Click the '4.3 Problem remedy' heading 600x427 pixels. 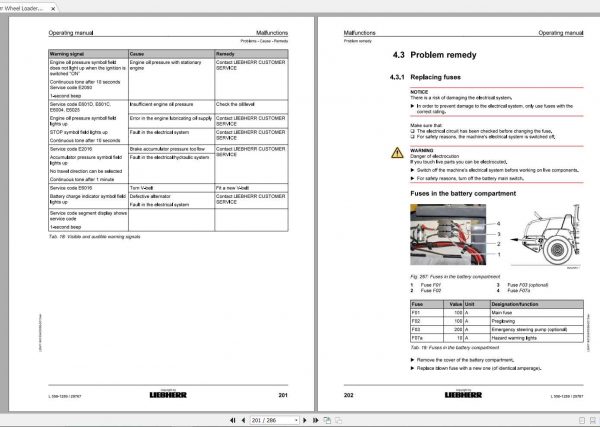[434, 55]
